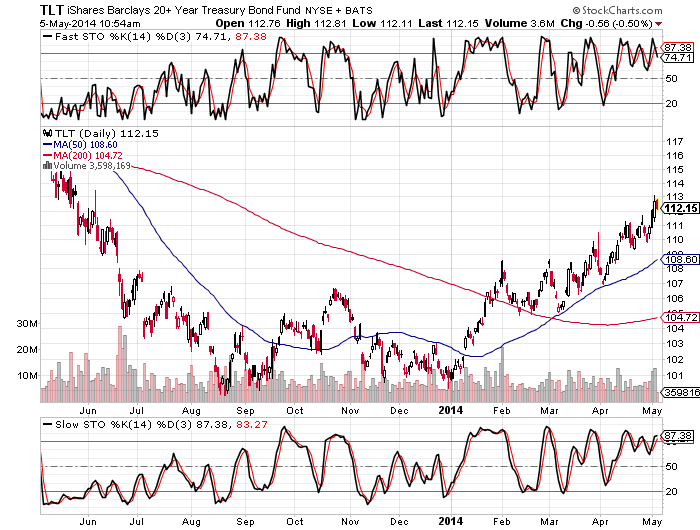The width and height of the screenshot is (700, 530).
Task: Click the Last 112.15 value in the header
Action: (x=448, y=24)
